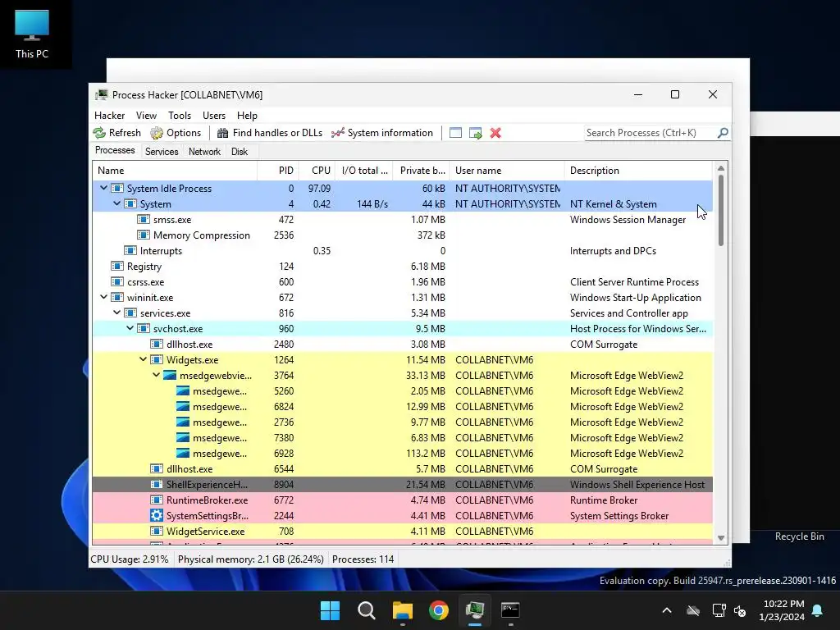
Task: Collapse the svchost.exe 960 node
Action: coord(130,328)
